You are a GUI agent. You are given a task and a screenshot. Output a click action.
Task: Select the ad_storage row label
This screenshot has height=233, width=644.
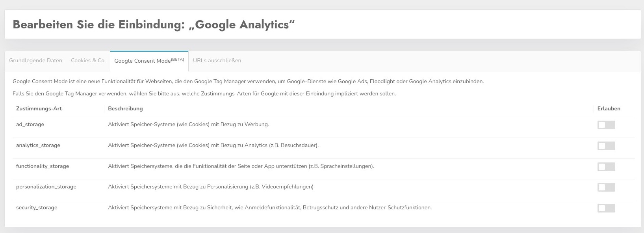[x=30, y=125]
